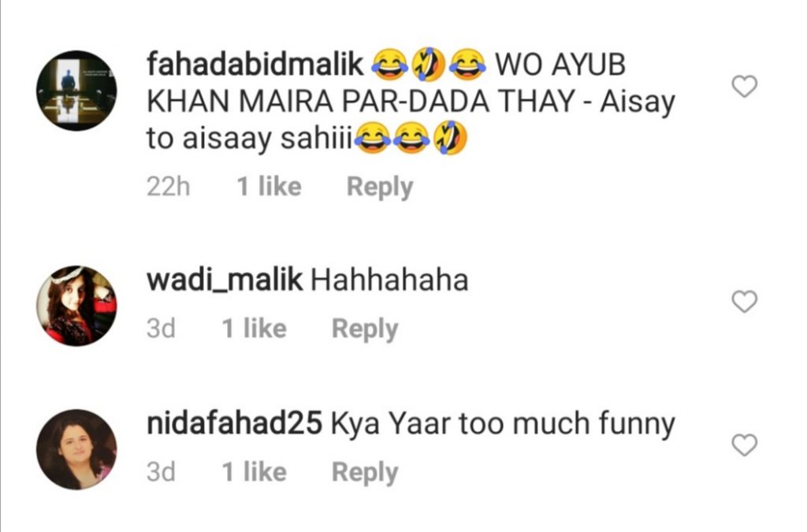This screenshot has height=532, width=807.
Task: Visit the wadi_malik username link
Action: pyautogui.click(x=225, y=280)
